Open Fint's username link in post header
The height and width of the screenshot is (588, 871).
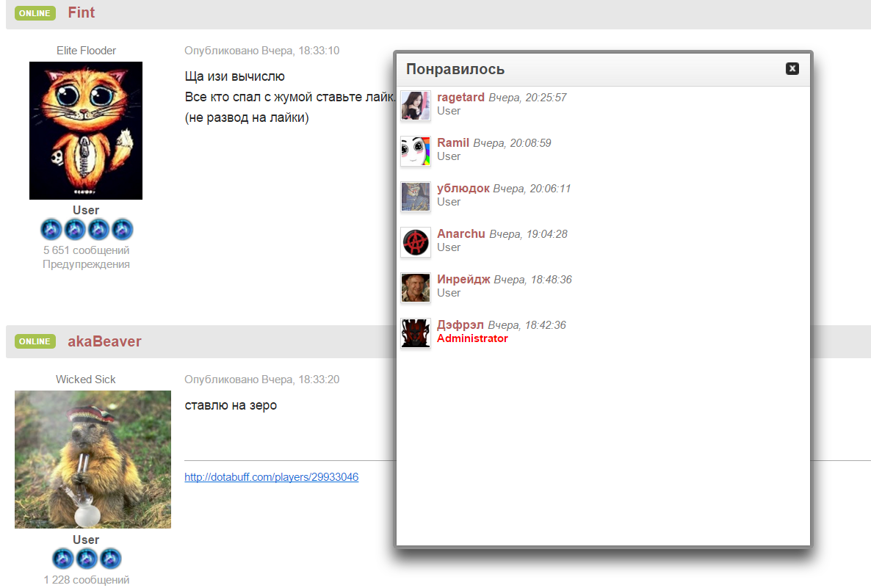(81, 12)
